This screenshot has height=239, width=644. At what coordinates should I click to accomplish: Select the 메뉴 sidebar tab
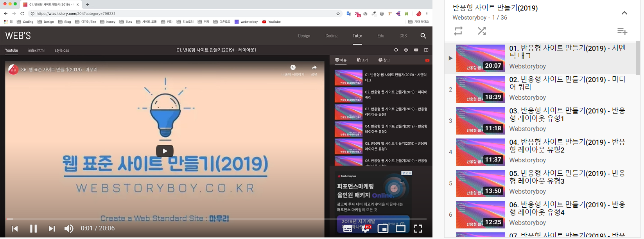pyautogui.click(x=341, y=60)
